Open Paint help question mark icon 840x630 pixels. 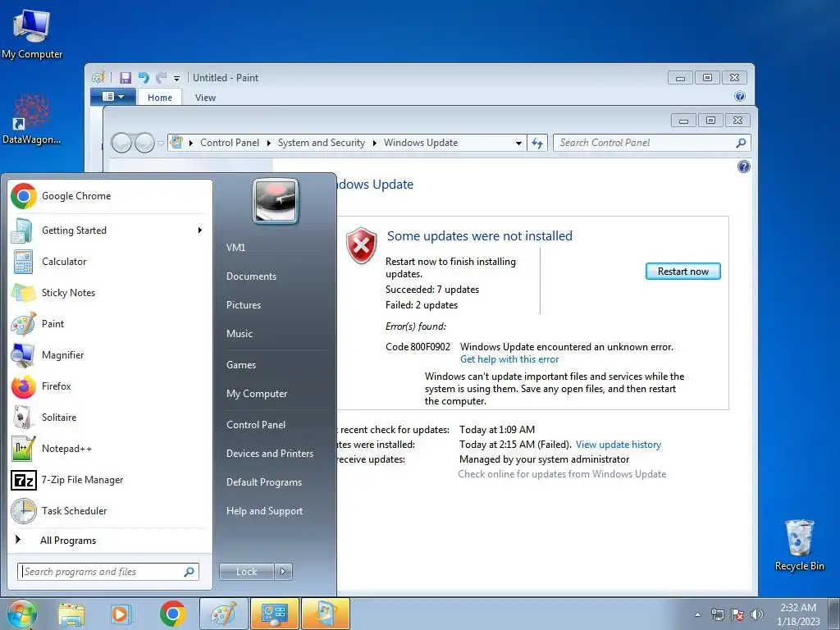pos(740,97)
